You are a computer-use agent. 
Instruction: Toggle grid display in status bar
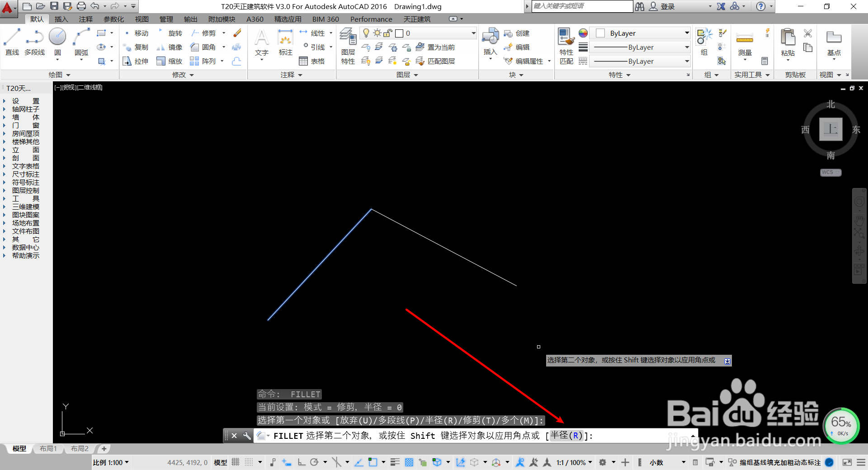click(236, 462)
